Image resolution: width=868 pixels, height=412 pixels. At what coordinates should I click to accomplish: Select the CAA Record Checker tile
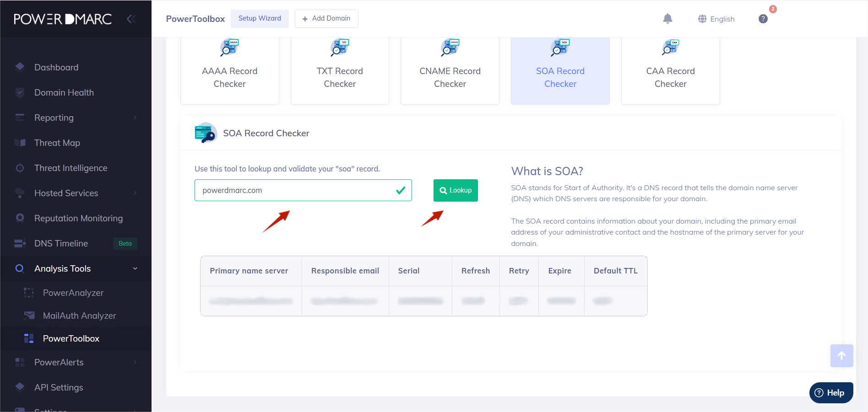click(x=670, y=70)
